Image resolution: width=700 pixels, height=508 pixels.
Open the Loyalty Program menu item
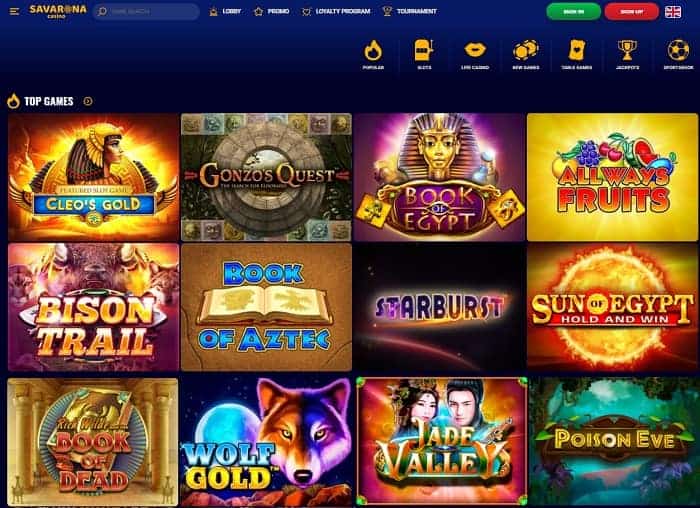(336, 12)
